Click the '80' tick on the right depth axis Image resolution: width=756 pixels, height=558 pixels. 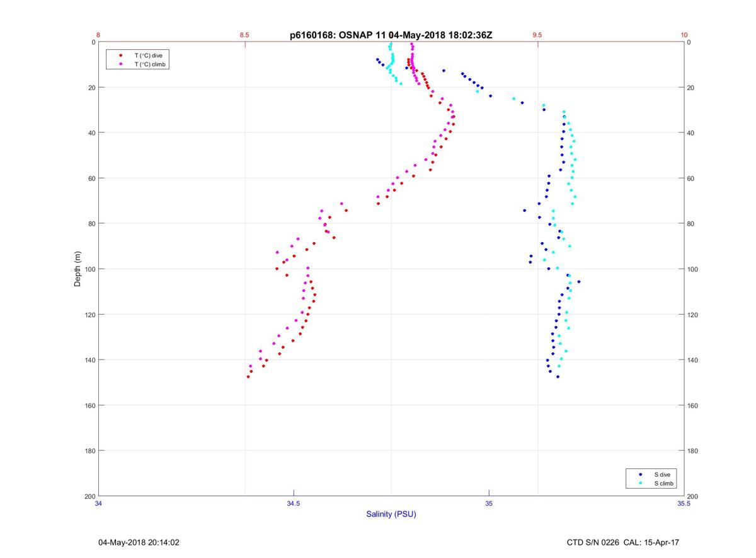(x=691, y=224)
